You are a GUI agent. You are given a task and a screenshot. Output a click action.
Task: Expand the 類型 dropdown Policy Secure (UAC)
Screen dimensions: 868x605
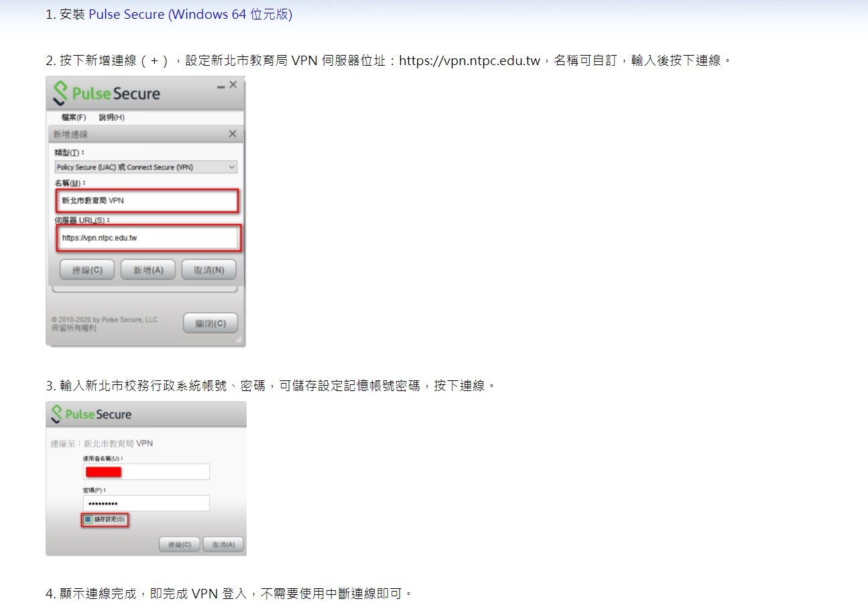(145, 167)
